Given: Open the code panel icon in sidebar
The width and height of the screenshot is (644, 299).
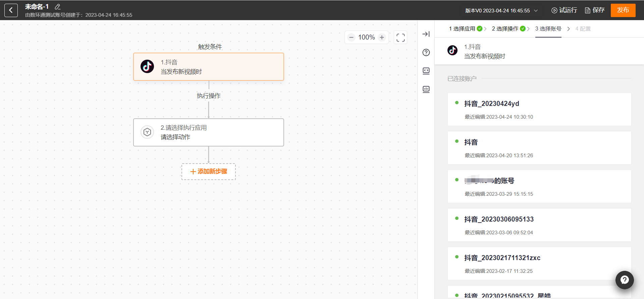Looking at the screenshot, I should click(x=426, y=71).
